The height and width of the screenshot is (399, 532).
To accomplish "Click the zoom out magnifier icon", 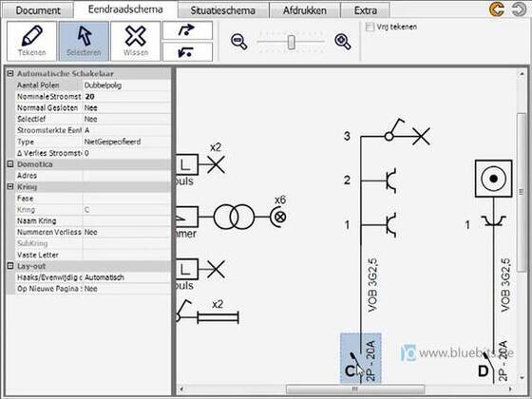I will 238,42.
